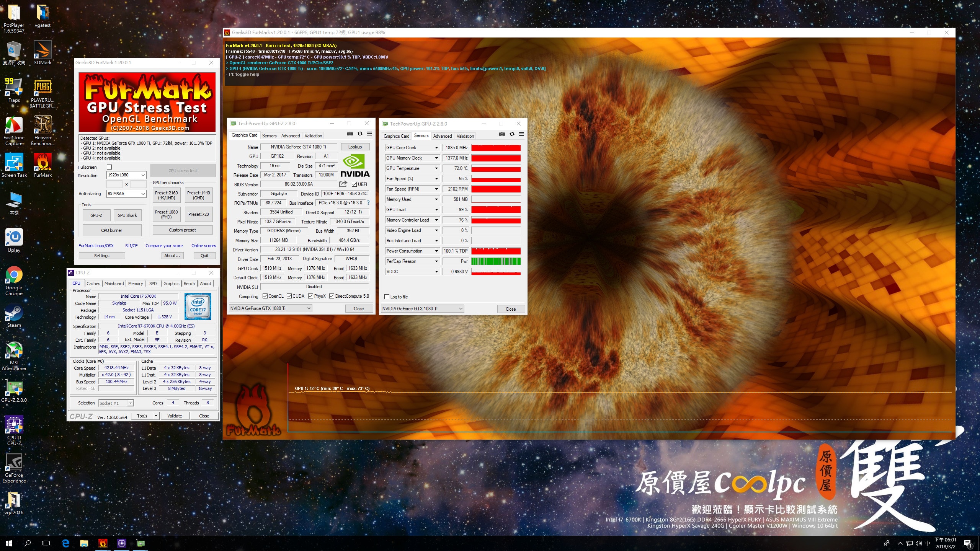Open the PotPlayer desktop icon
Screen dimensions: 980x551
(x=14, y=18)
